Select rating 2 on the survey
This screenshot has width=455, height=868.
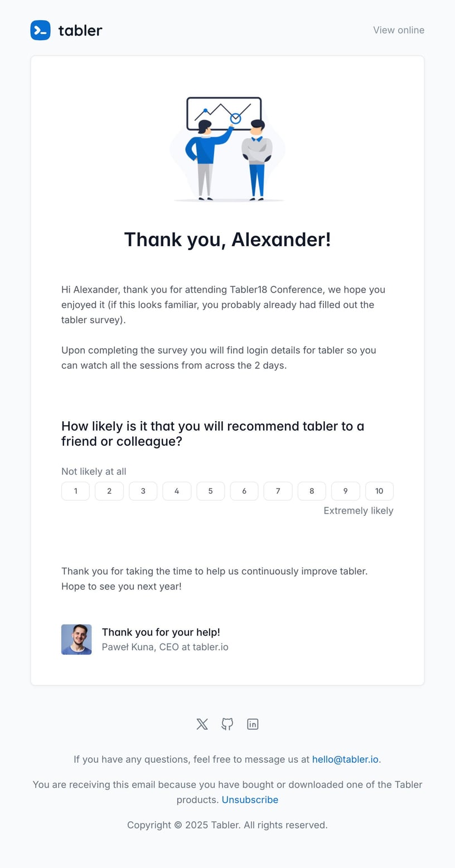(109, 491)
